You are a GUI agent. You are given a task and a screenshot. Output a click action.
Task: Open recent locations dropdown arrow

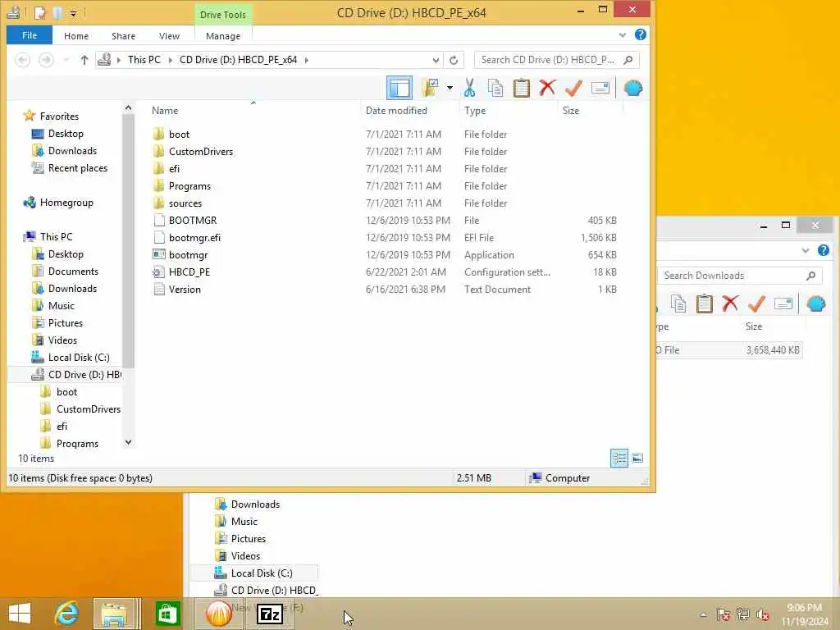tap(66, 60)
